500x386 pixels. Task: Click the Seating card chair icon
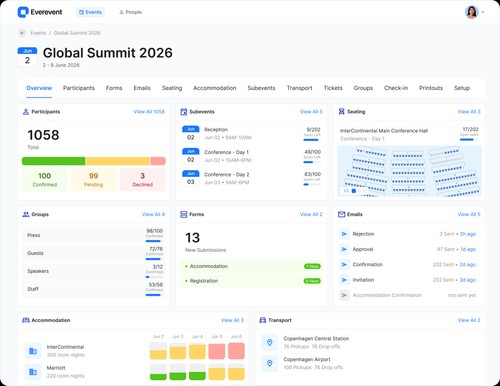pyautogui.click(x=341, y=111)
